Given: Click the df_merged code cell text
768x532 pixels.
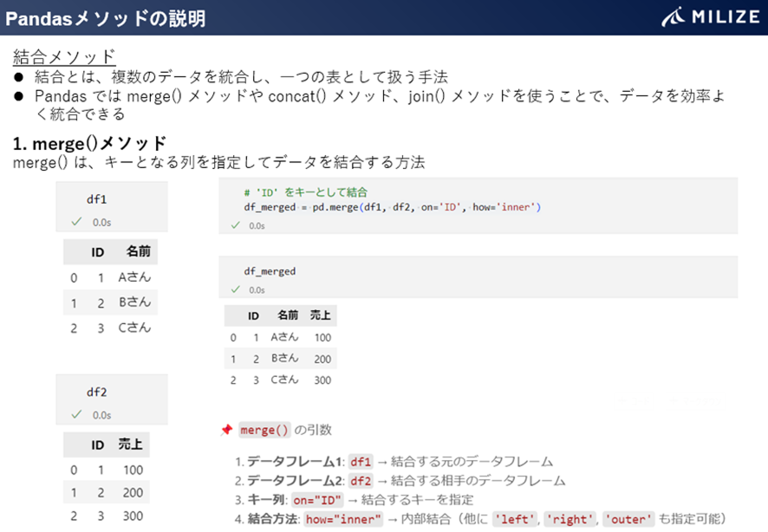Looking at the screenshot, I should click(270, 271).
